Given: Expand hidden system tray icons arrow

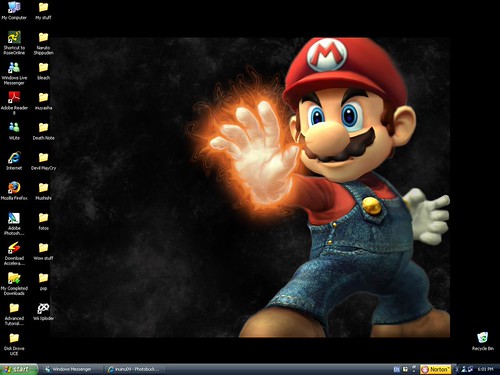Looking at the screenshot, I should coord(457,369).
